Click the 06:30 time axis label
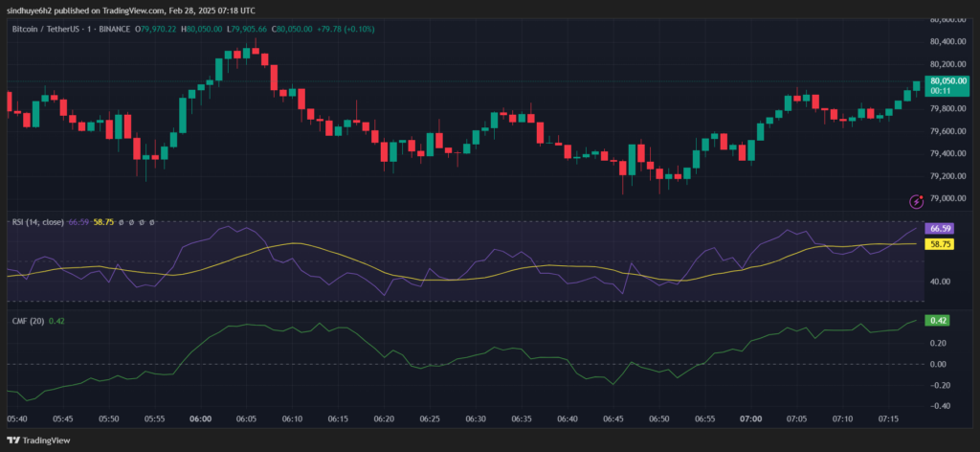This screenshot has height=452, width=980. coord(476,419)
